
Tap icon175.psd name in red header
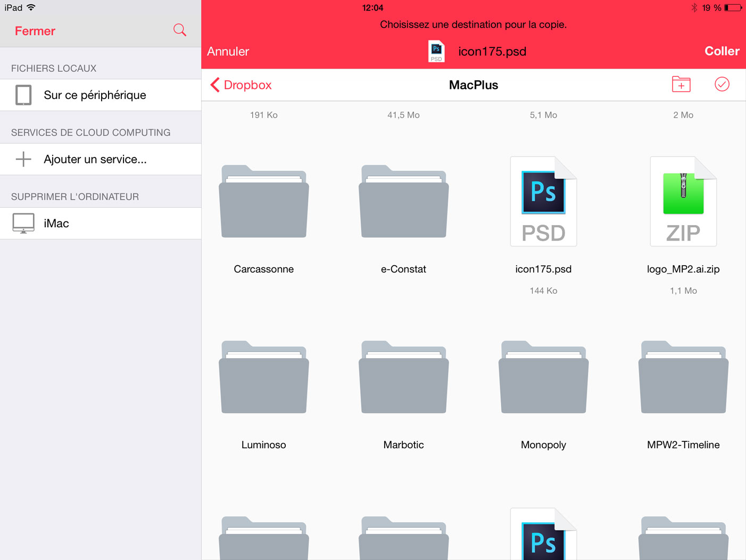click(x=492, y=52)
